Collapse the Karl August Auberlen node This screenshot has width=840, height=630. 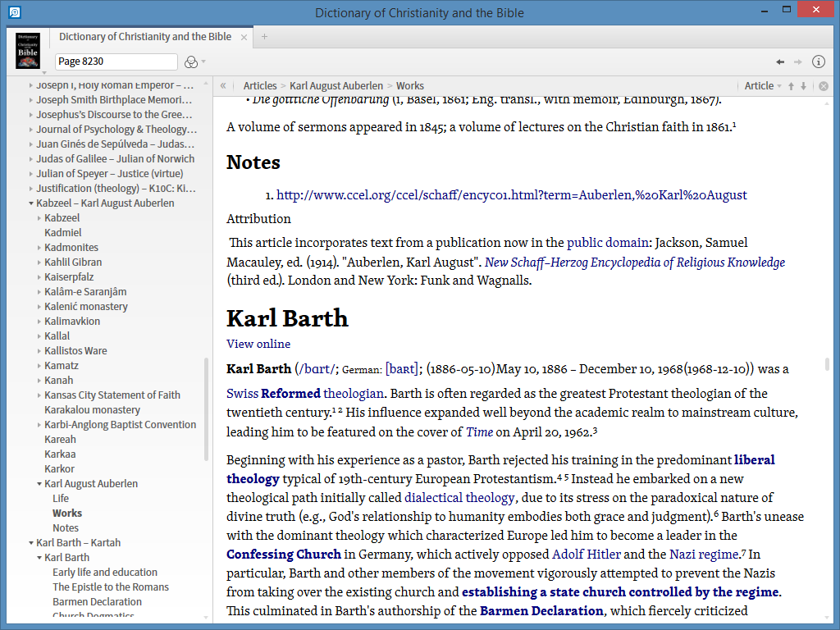39,484
